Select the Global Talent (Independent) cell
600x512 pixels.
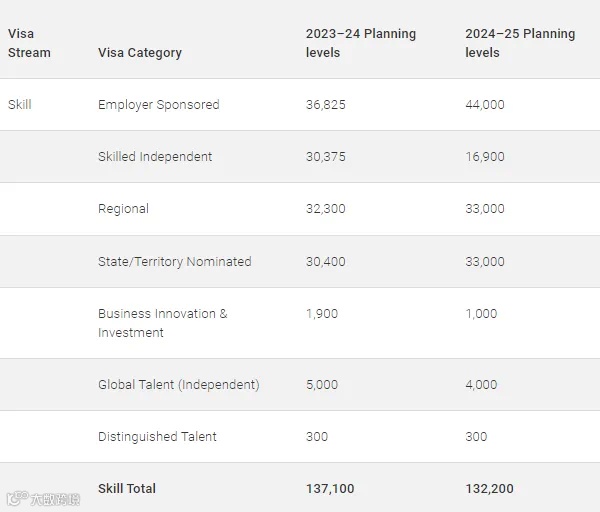[178, 385]
